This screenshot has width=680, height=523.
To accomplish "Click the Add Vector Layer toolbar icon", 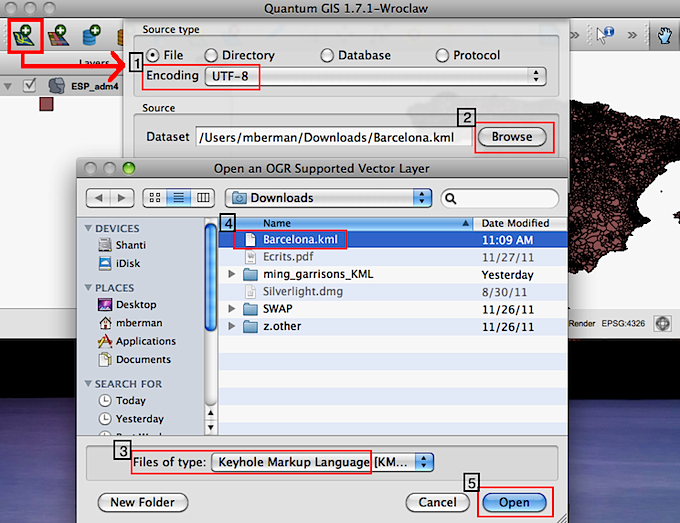I will [25, 36].
